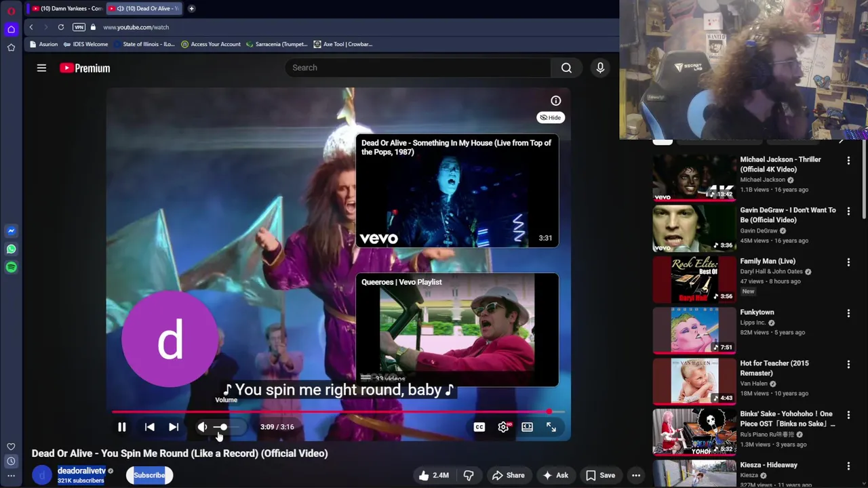This screenshot has height=488, width=868.
Task: Enter full screen mode
Action: coord(551,427)
